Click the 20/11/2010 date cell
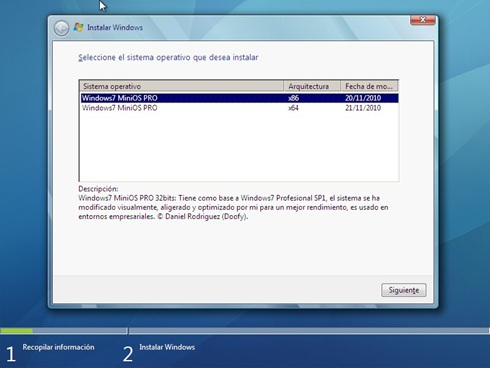 [x=363, y=98]
